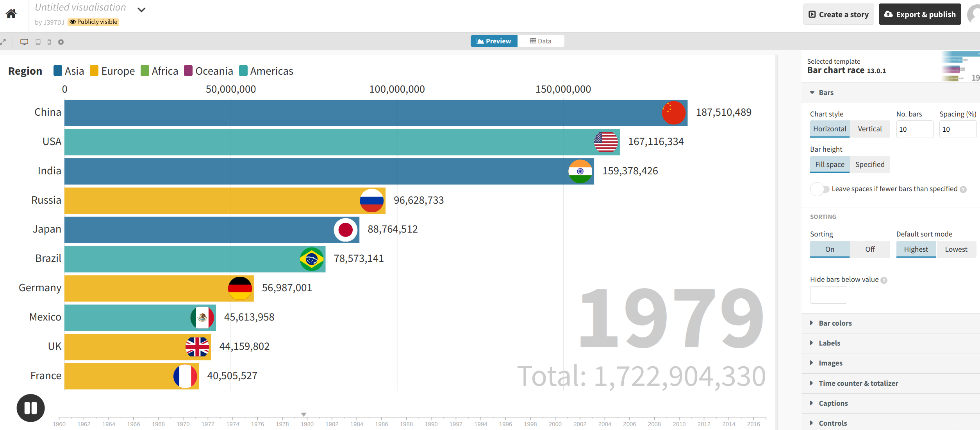The image size is (980, 430).
Task: Expand the Time counter & totalizer section
Action: point(858,383)
